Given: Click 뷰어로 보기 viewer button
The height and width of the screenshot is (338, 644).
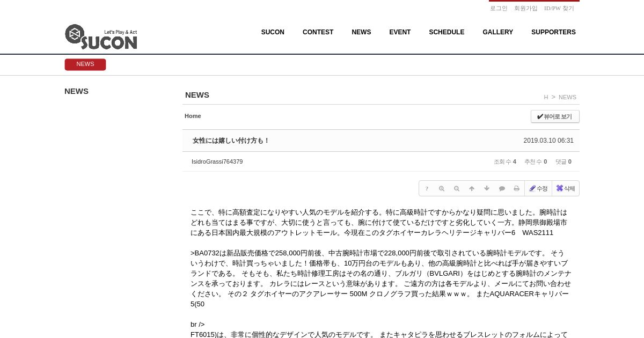Looking at the screenshot, I should click(x=555, y=116).
